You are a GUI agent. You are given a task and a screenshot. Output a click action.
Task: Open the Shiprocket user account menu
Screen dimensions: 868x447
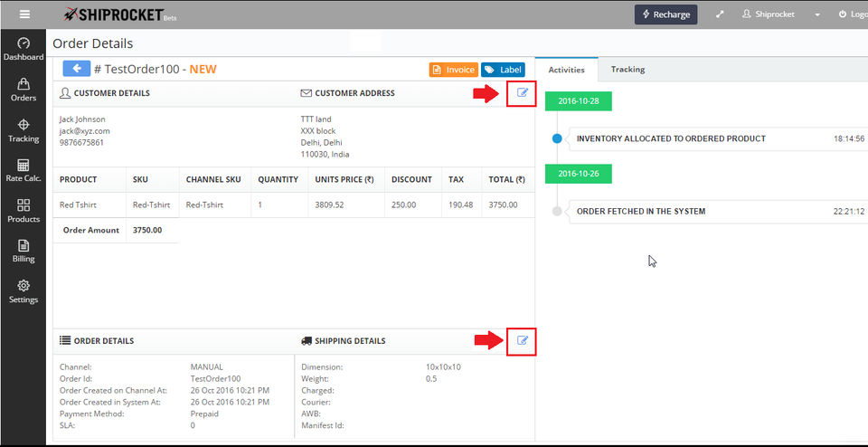pos(769,14)
